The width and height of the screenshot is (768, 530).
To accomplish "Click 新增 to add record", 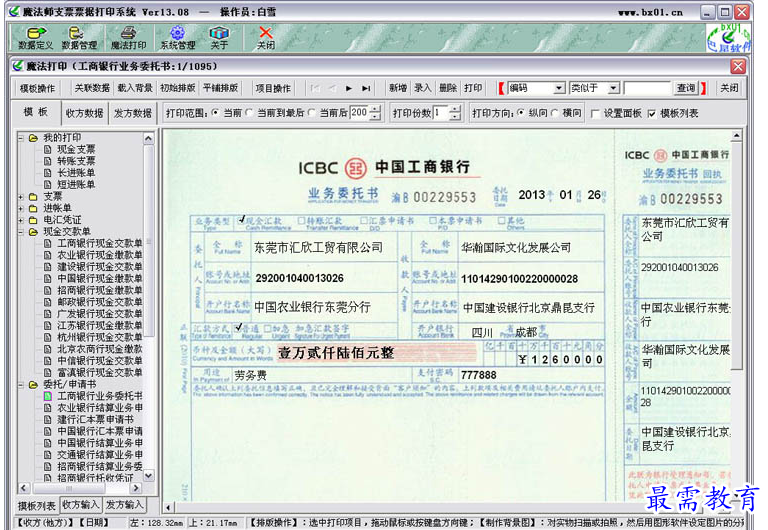I will (398, 88).
